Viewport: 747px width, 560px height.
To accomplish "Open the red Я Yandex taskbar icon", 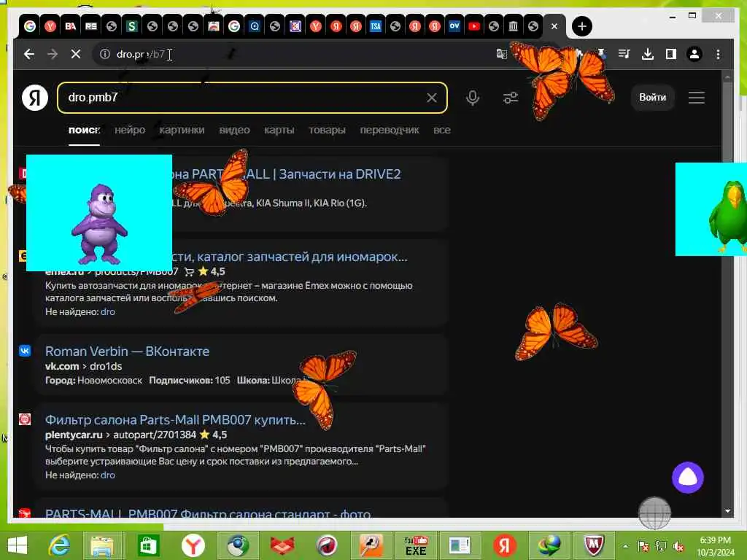I will pos(505,545).
